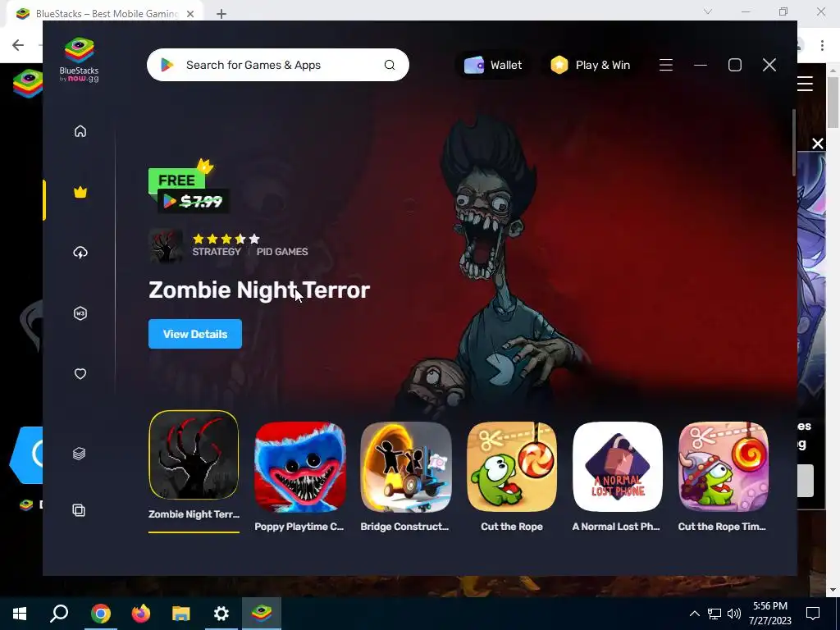Screen dimensions: 840x630
Task: Close the BlueStacks browser tab
Action: click(x=190, y=14)
